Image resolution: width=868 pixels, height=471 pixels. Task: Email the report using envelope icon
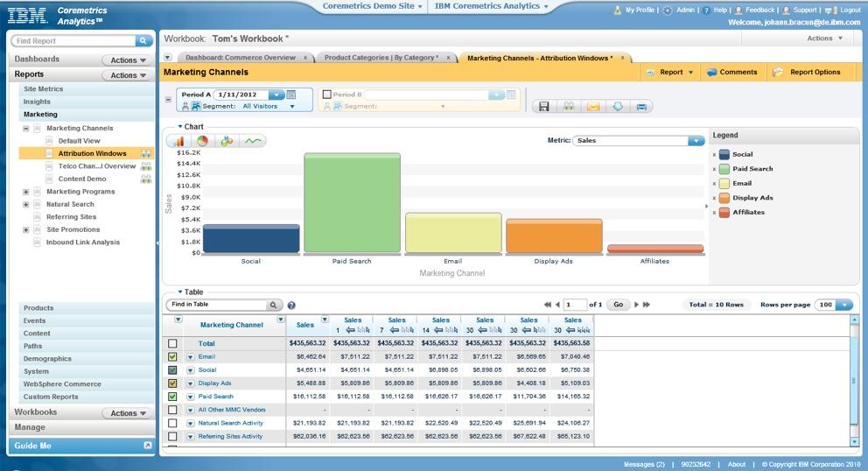point(593,107)
